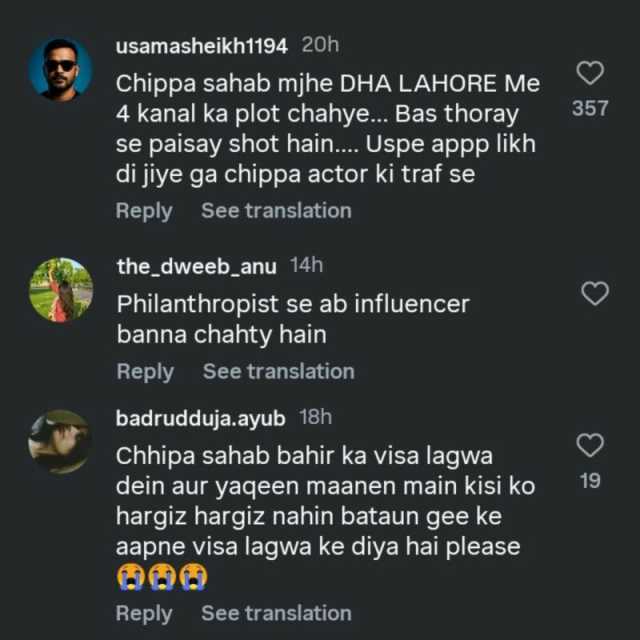This screenshot has width=640, height=640.
Task: See translation of the Philanthropist influencer comment
Action: tap(279, 371)
